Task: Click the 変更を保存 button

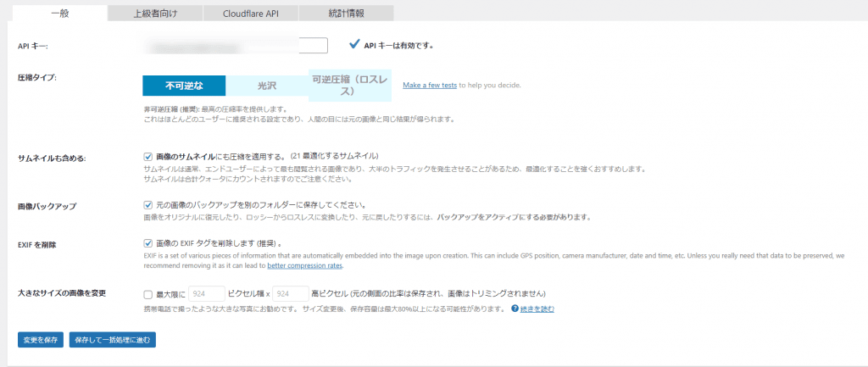Action: (41, 339)
